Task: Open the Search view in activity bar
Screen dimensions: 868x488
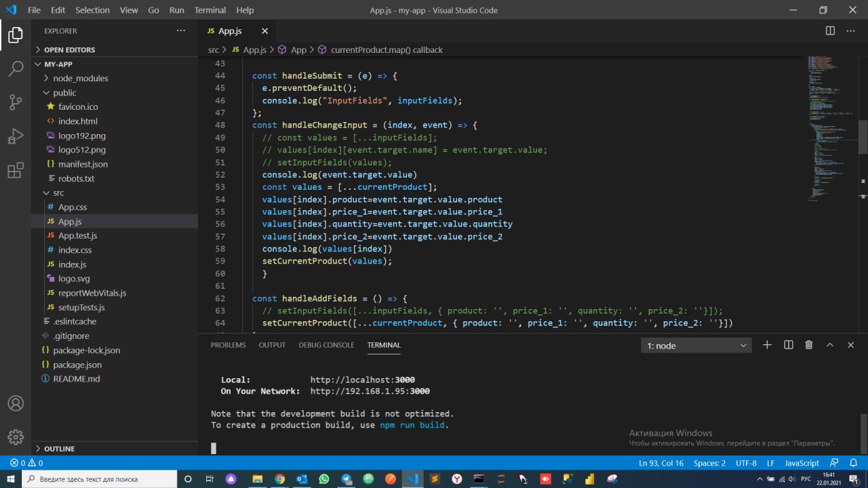Action: point(16,68)
